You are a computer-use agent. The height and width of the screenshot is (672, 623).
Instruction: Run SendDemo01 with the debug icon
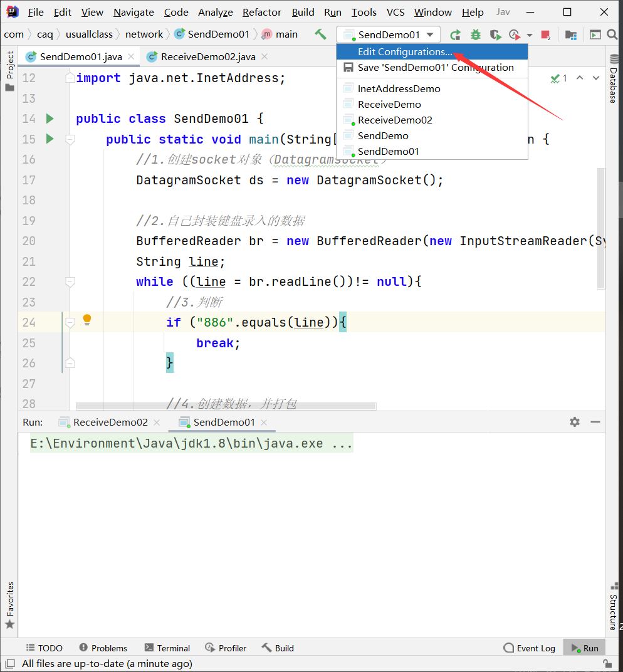click(475, 34)
